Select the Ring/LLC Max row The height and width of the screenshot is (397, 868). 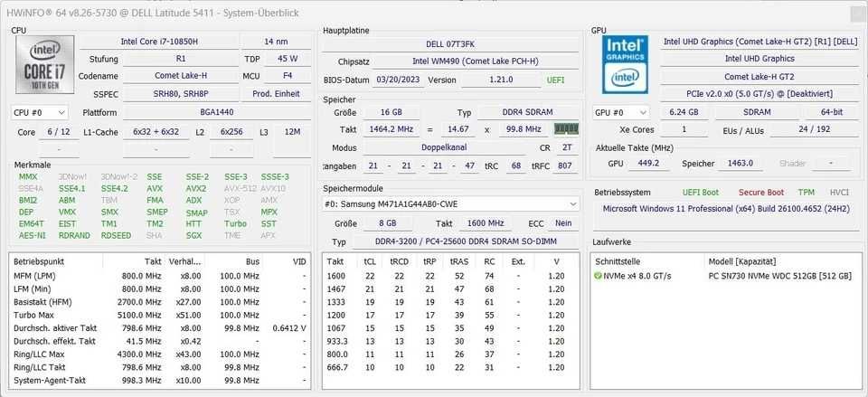pyautogui.click(x=161, y=354)
